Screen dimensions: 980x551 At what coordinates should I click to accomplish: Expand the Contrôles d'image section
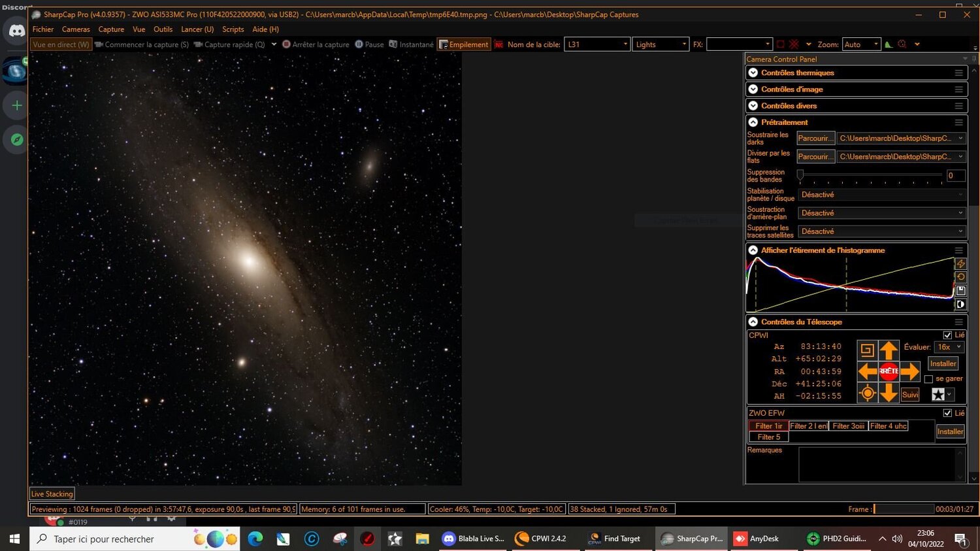click(753, 90)
